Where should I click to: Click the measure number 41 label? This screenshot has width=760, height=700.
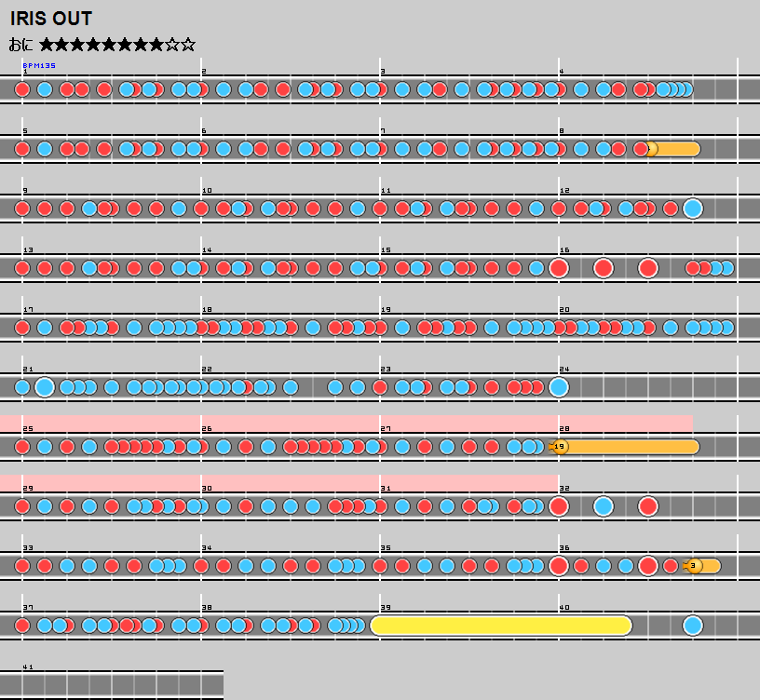(x=28, y=667)
